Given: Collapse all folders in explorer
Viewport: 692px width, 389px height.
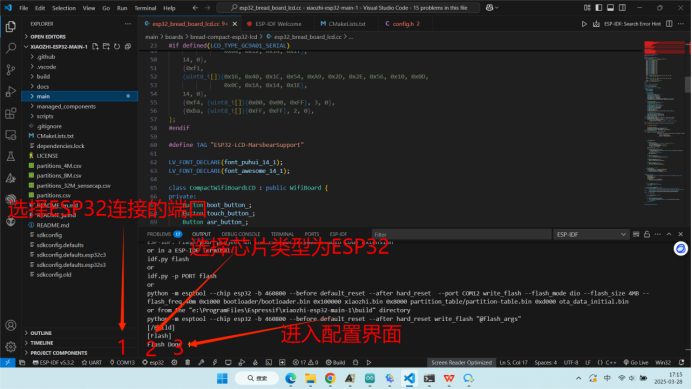Looking at the screenshot, I should (x=128, y=46).
